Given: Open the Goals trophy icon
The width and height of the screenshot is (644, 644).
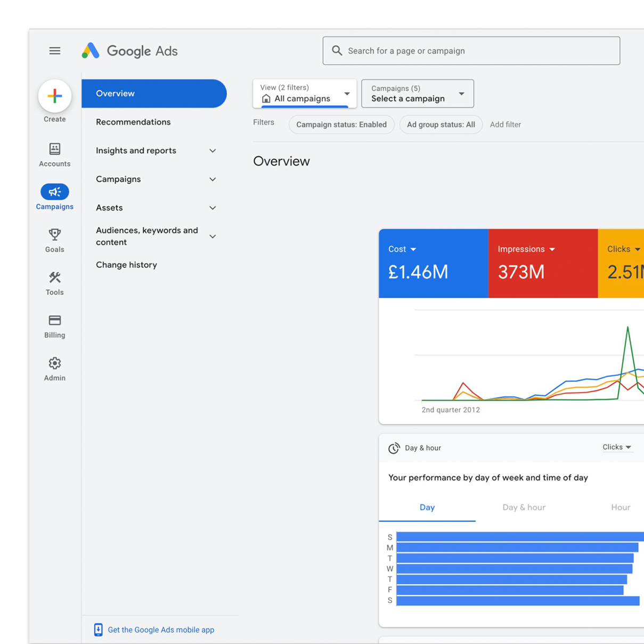Looking at the screenshot, I should tap(55, 234).
